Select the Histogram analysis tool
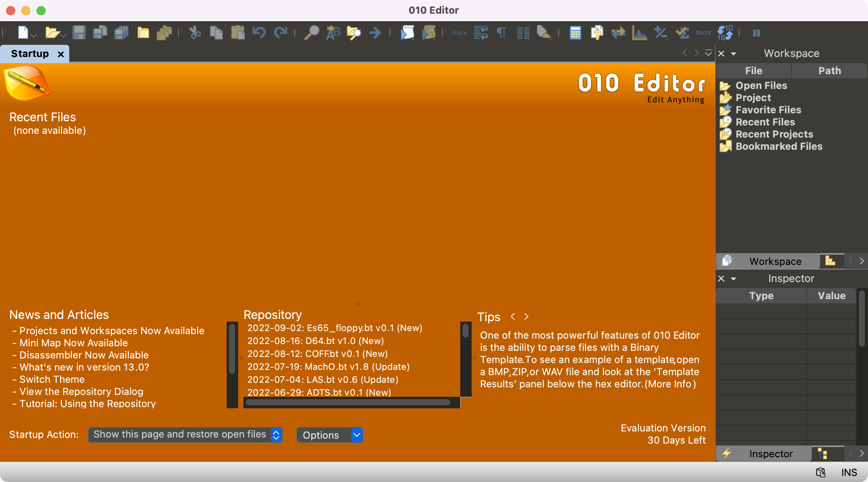The width and height of the screenshot is (868, 482). tap(639, 33)
